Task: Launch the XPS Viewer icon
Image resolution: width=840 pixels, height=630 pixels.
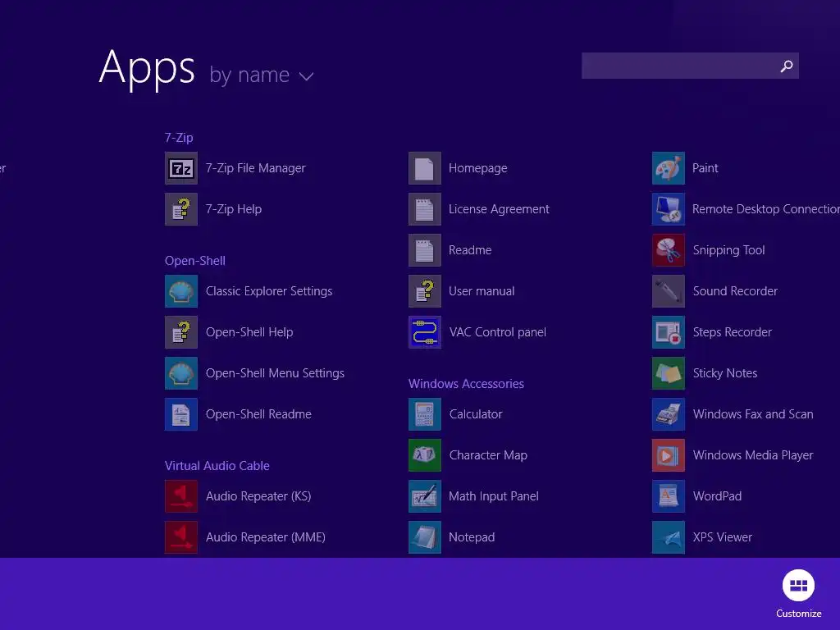Action: pos(669,537)
